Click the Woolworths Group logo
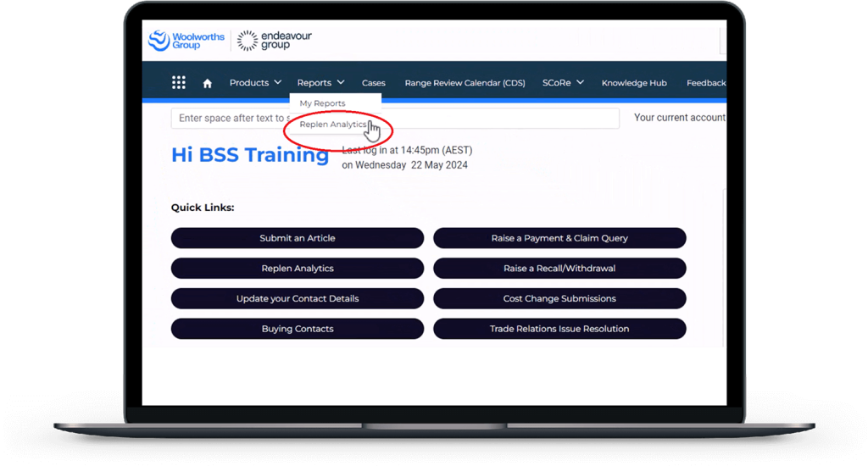The image size is (868, 466). (186, 41)
